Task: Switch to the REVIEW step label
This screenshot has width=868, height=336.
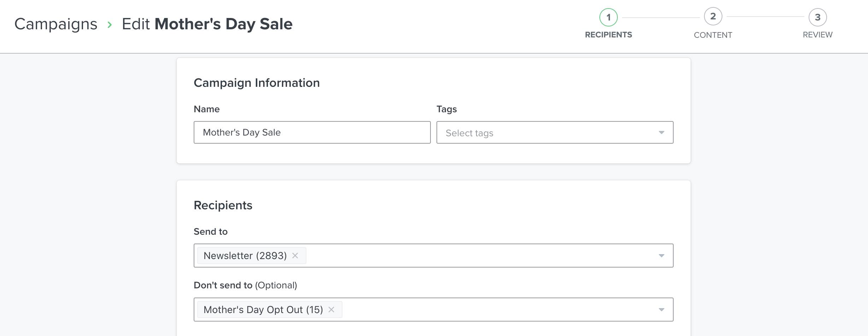Action: [x=817, y=35]
